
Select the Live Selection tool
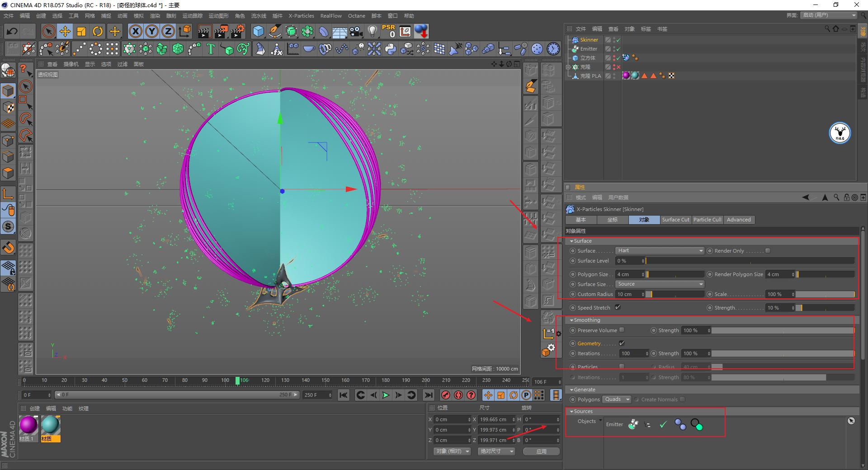point(48,31)
